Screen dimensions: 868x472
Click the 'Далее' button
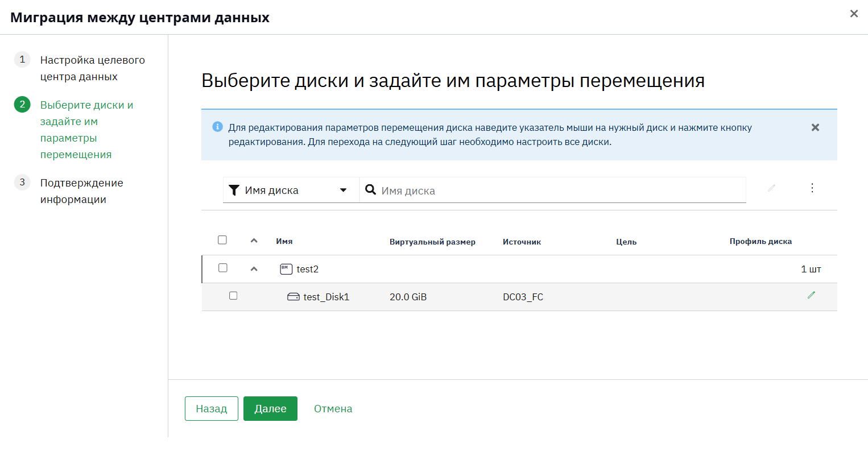[270, 408]
